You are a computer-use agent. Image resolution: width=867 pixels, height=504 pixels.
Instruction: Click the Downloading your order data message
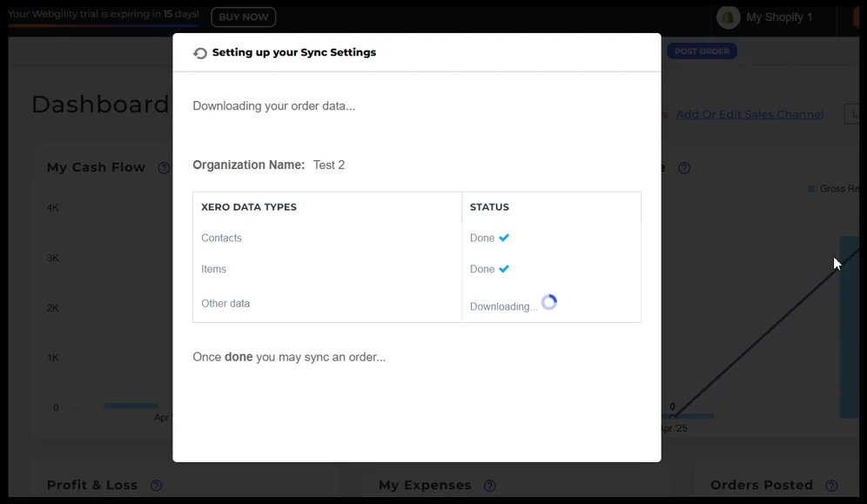coord(273,106)
